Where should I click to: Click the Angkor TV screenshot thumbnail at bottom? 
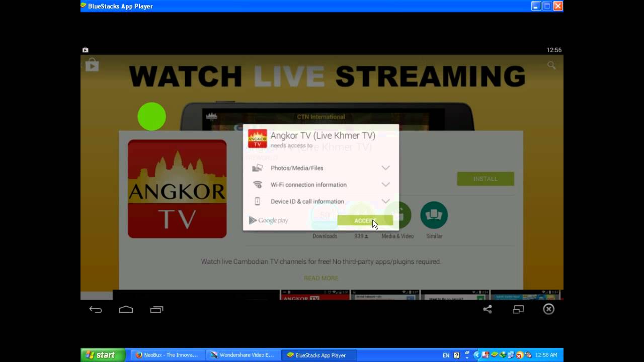314,295
